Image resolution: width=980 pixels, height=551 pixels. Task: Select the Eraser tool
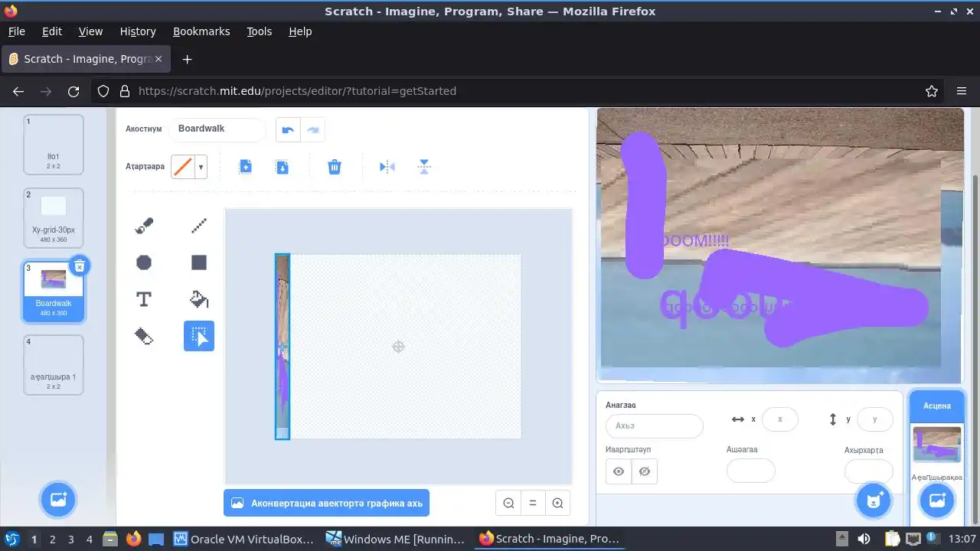click(x=144, y=336)
